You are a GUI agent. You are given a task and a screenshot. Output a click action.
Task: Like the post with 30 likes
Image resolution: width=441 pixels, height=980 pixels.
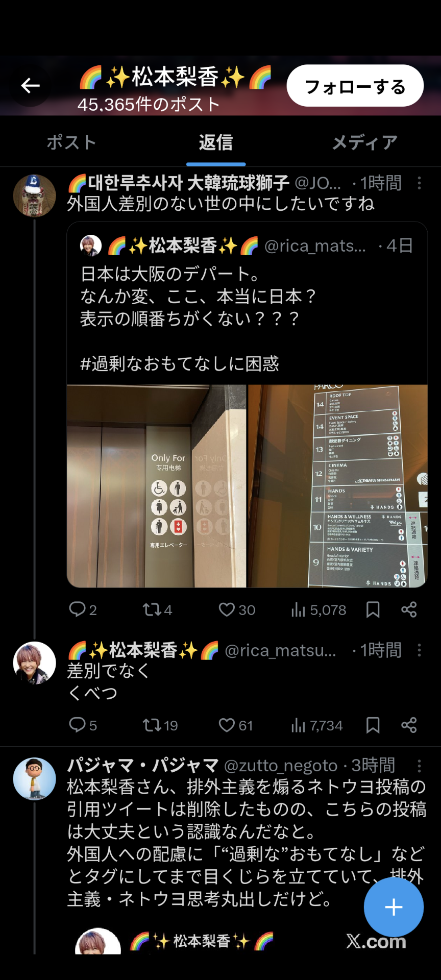point(237,609)
